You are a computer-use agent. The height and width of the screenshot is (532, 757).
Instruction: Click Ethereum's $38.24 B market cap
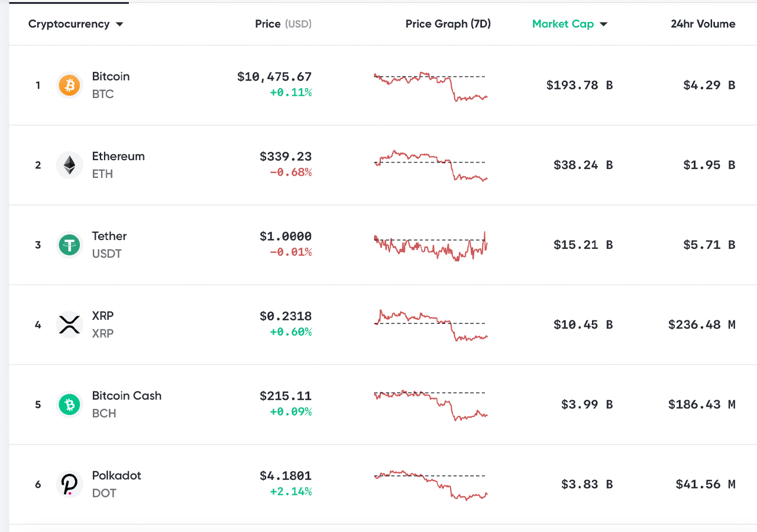point(583,166)
